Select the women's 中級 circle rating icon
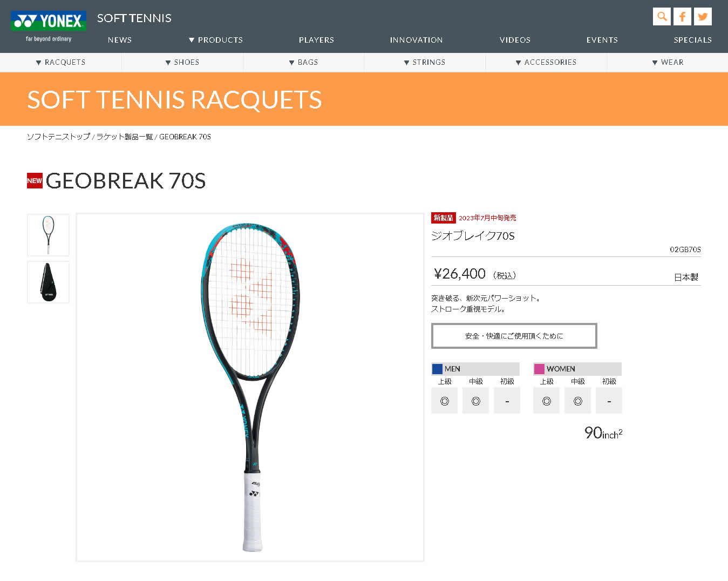 tap(577, 401)
